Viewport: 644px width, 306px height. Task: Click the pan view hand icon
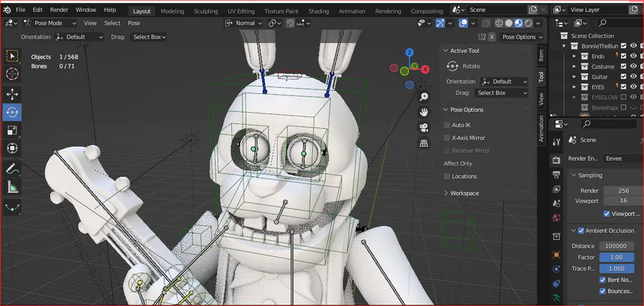[x=424, y=112]
